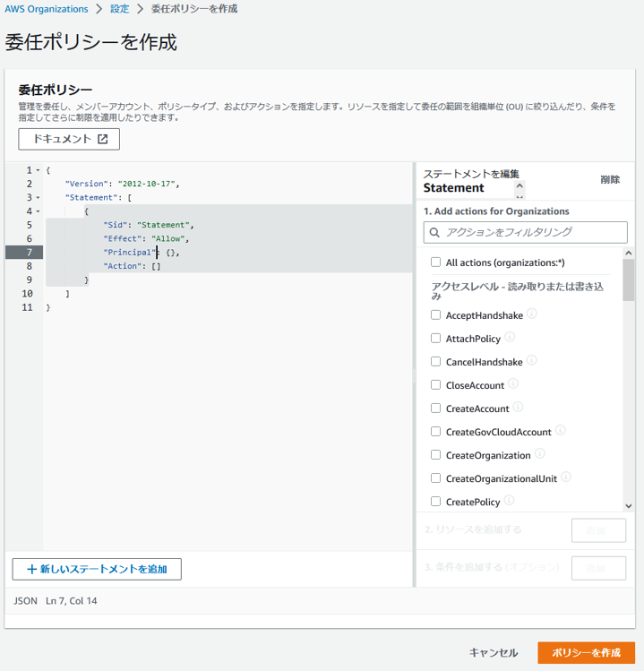Viewport: 644px width, 671px height.
Task: Check the CreateOrganization action
Action: [x=435, y=454]
